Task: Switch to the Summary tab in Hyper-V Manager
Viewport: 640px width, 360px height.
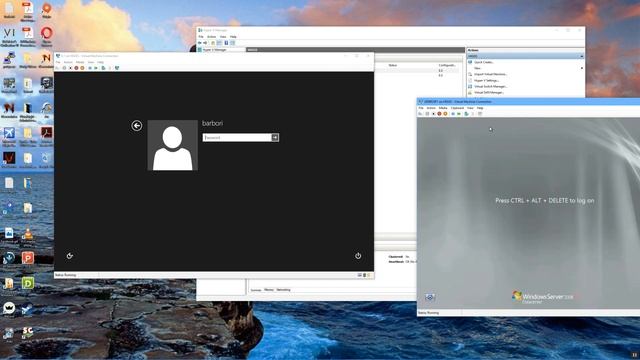Action: (256, 290)
